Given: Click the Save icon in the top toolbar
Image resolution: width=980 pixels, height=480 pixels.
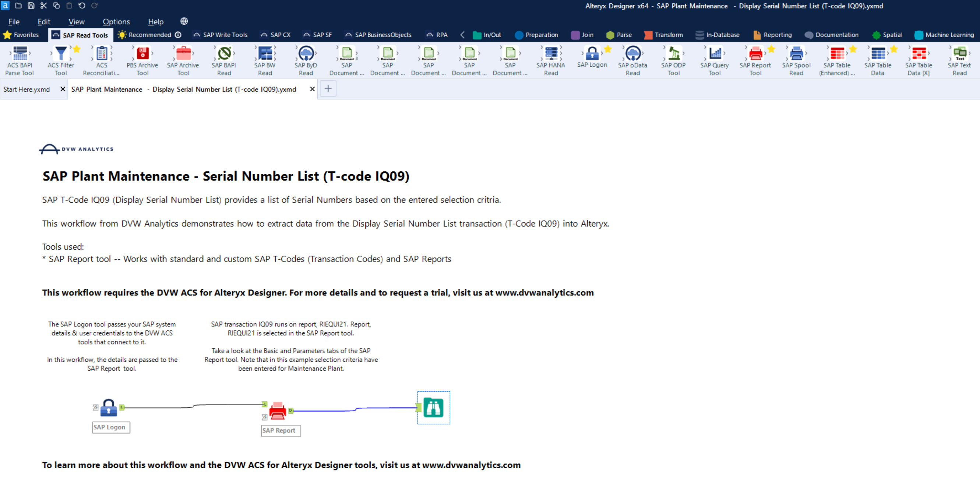Looking at the screenshot, I should tap(31, 6).
